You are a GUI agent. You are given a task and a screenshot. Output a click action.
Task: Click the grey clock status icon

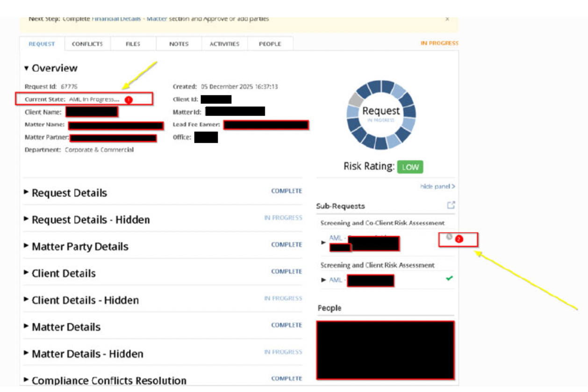tap(449, 237)
